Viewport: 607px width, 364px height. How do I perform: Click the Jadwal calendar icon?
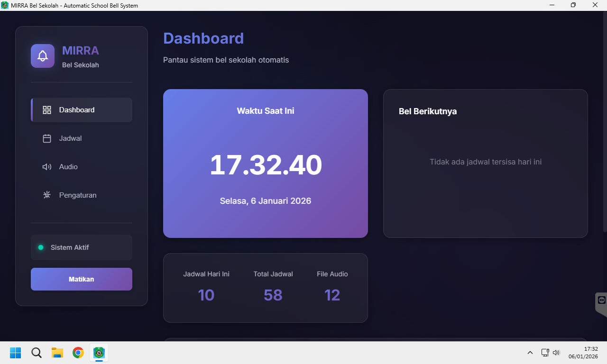47,138
